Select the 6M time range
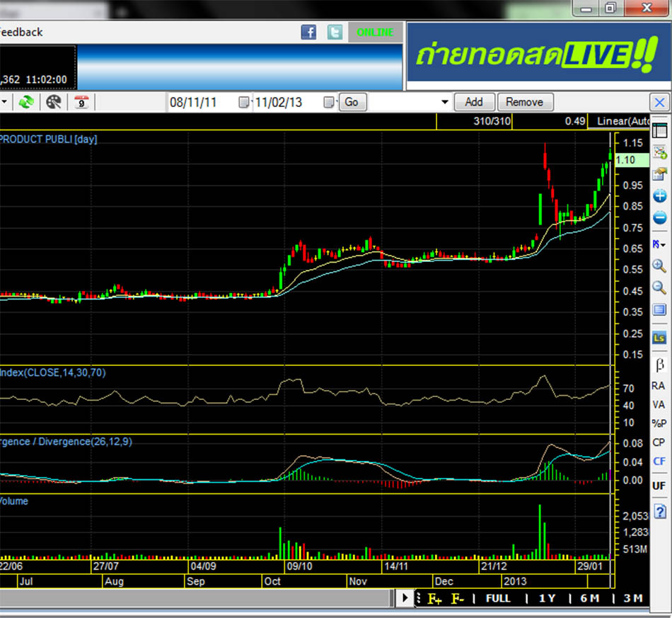Screen dimensions: 672x618 [x=590, y=598]
